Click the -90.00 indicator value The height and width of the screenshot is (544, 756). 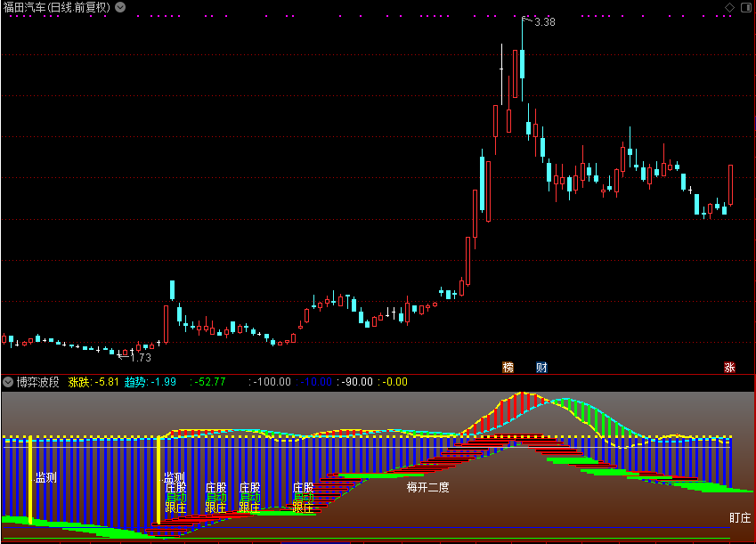(355, 382)
